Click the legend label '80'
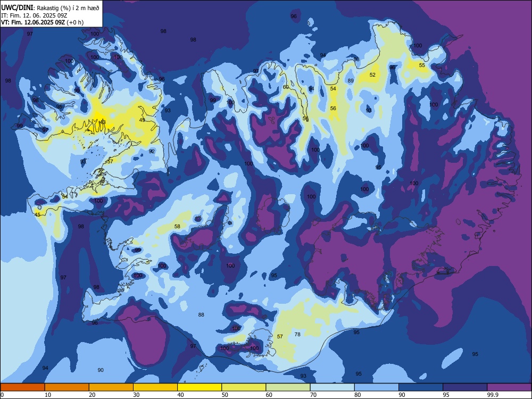The image size is (532, 399). tap(358, 395)
